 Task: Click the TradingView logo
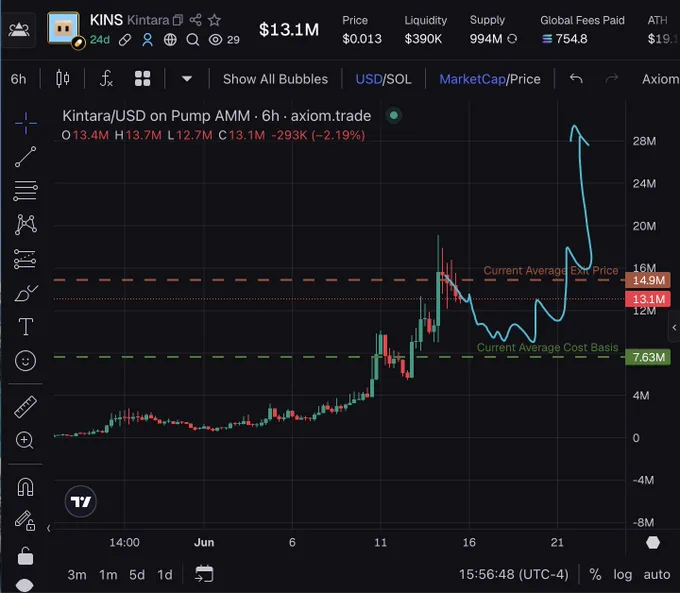tap(81, 501)
